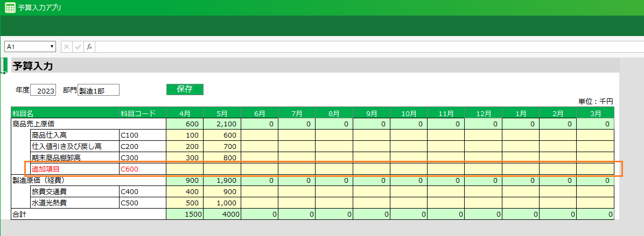644x236 pixels.
Task: Click the 部門 field showing 製造1部
Action: [x=98, y=90]
